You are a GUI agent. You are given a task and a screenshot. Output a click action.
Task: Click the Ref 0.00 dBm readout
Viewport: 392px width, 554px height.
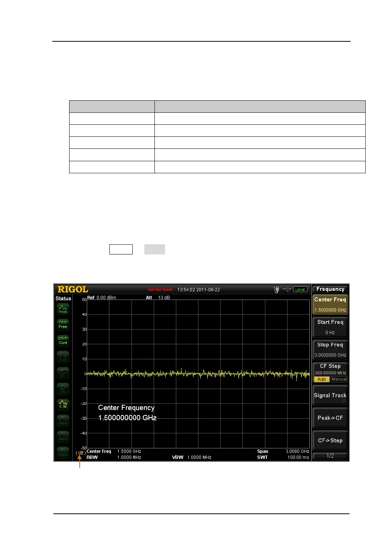[101, 298]
